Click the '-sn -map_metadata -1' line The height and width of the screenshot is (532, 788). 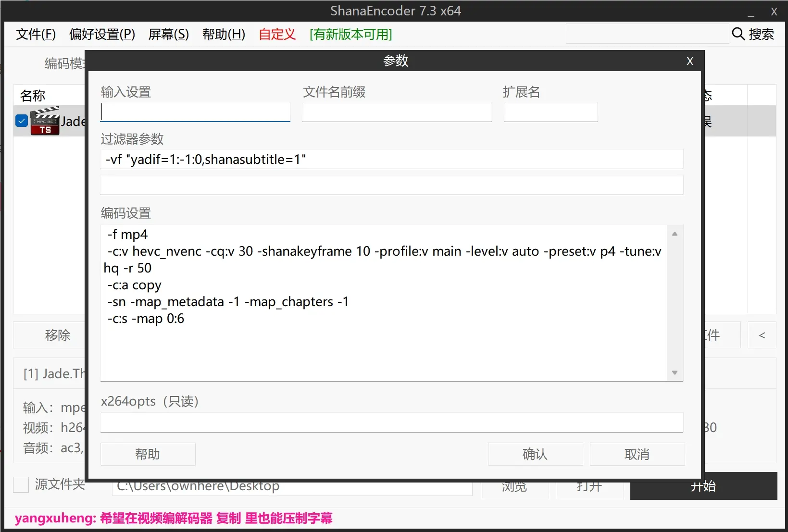coord(228,302)
